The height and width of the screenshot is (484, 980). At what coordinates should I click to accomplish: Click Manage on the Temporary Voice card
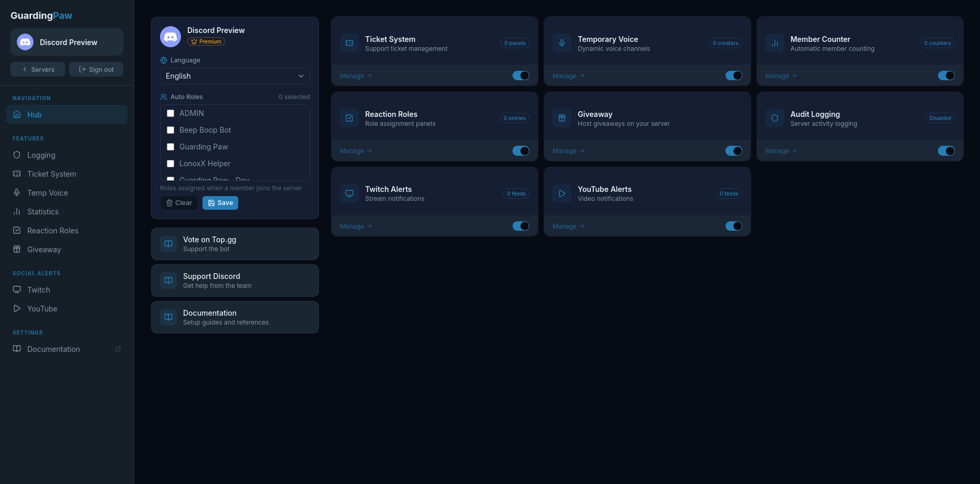(568, 76)
